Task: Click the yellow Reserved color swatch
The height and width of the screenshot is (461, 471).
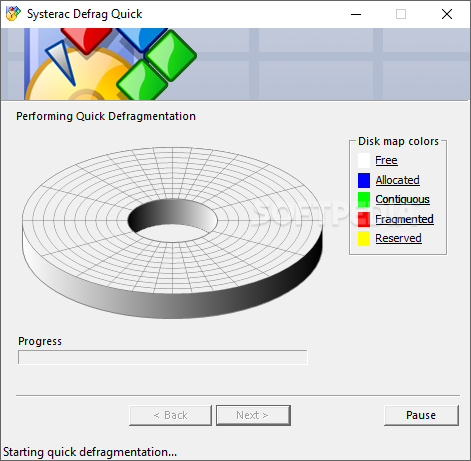Action: [364, 238]
